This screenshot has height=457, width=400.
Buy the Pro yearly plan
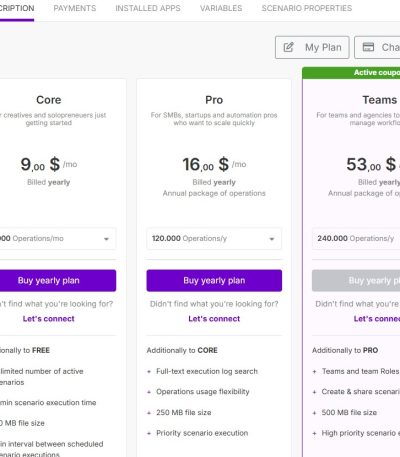tap(214, 281)
